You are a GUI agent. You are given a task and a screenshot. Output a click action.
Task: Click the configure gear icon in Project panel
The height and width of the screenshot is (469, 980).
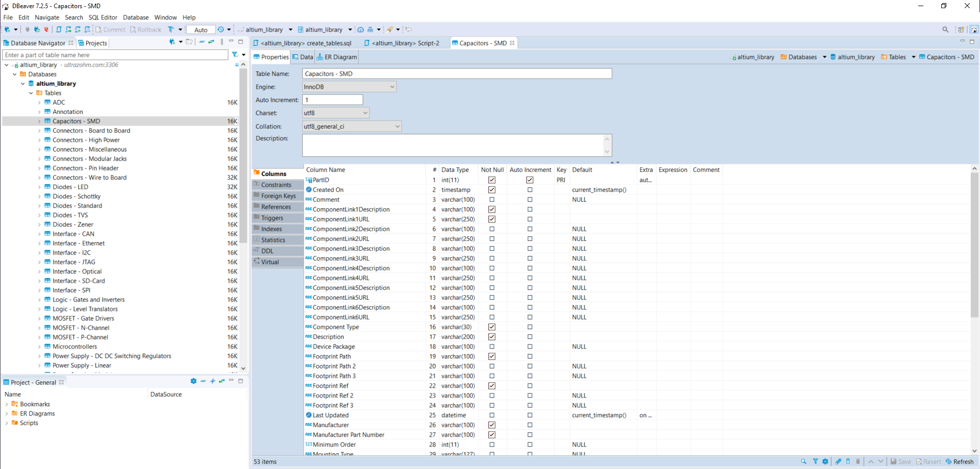pyautogui.click(x=193, y=381)
